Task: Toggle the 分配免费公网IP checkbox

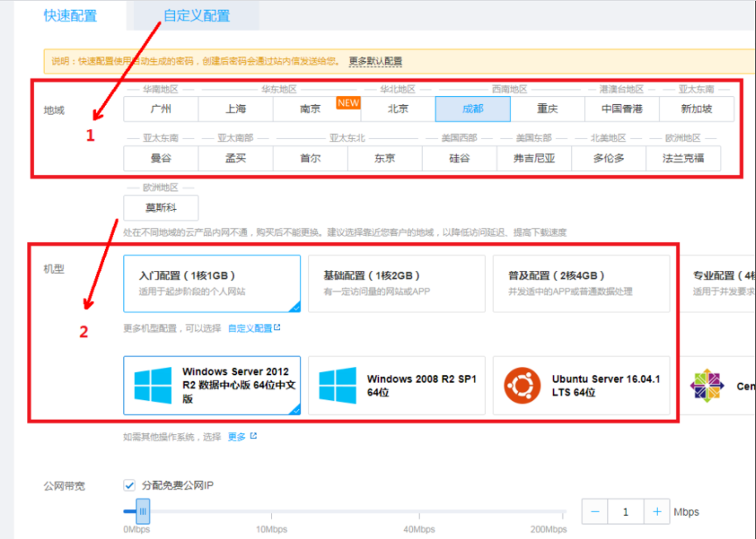Action: coord(129,485)
